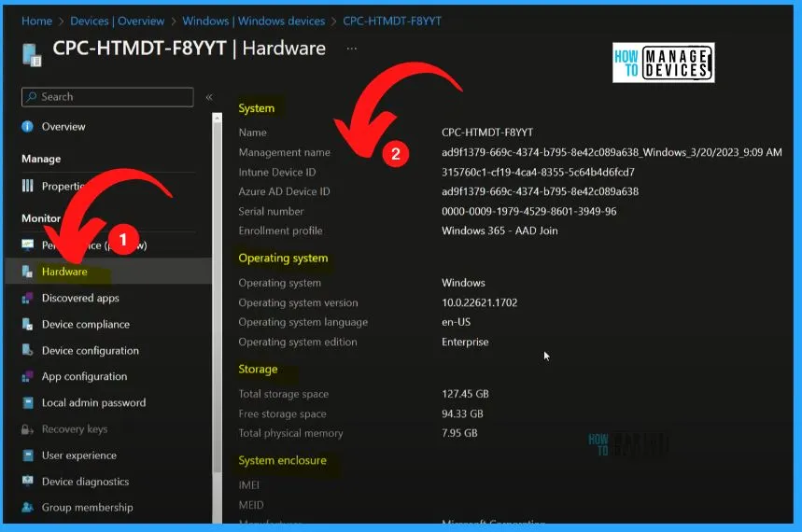Viewport: 802px width, 532px height.
Task: Select serial number 0000-0009-1979-4529-8601-3949-96
Action: coord(528,211)
